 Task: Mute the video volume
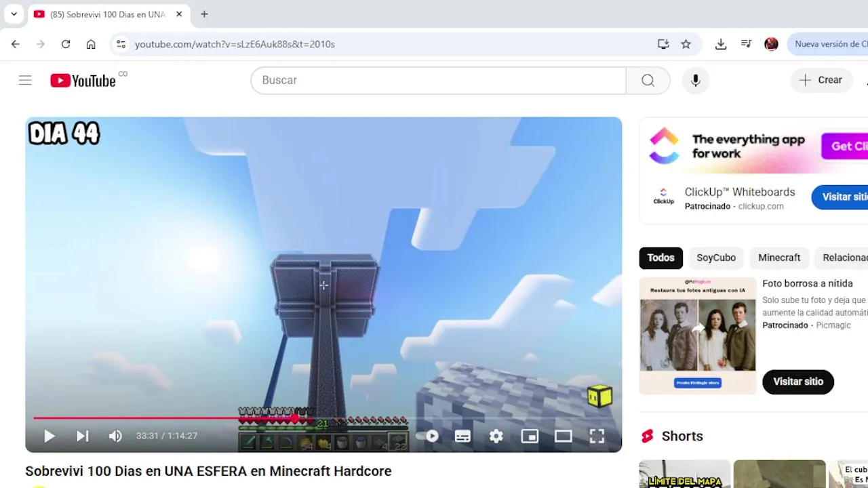tap(115, 436)
